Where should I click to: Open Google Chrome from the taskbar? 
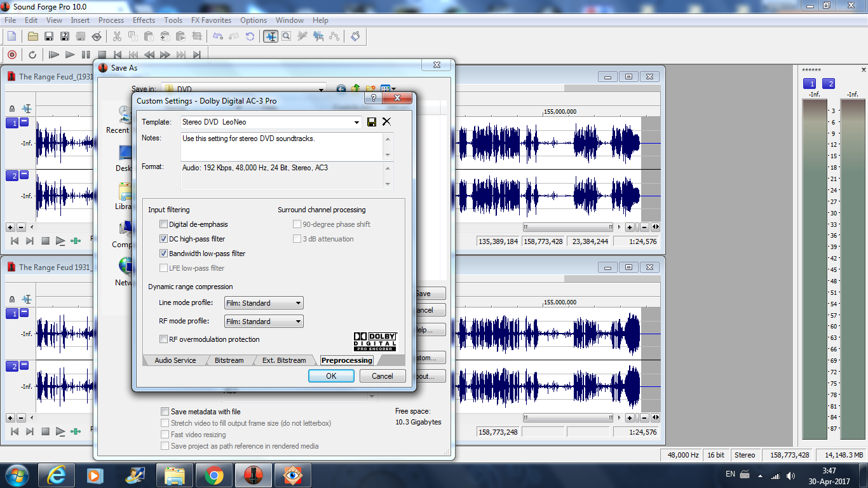[x=214, y=475]
